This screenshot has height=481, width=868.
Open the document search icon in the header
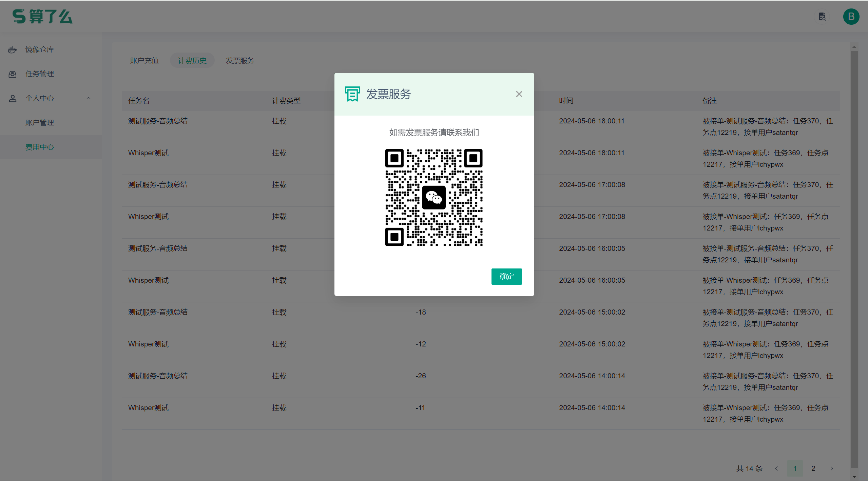(x=822, y=17)
